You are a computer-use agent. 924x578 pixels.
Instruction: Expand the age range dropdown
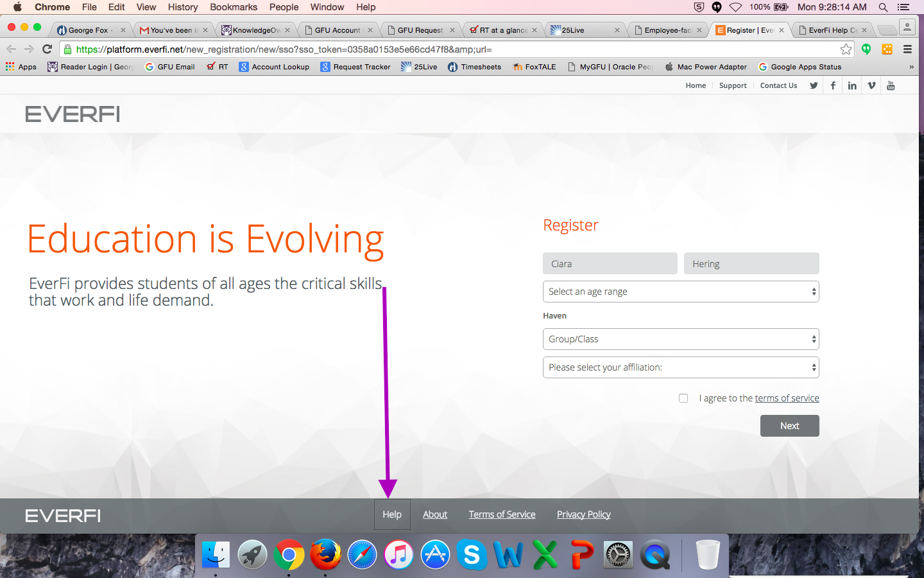681,292
